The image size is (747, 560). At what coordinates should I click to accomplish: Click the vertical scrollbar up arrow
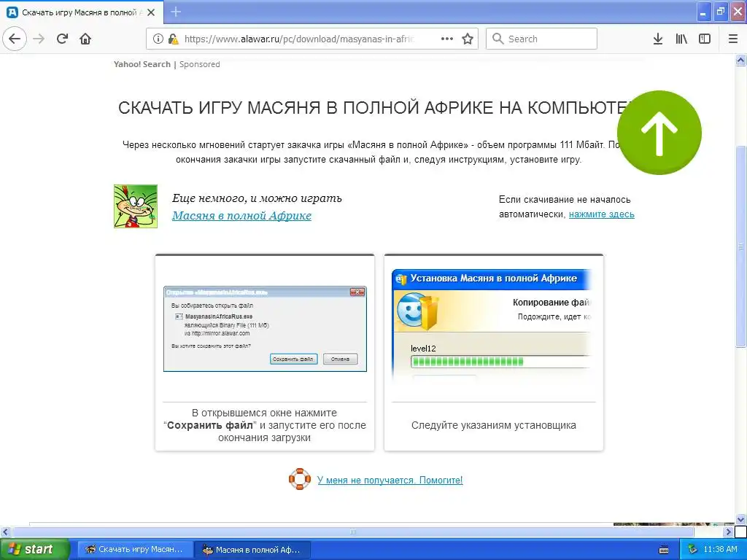(x=740, y=60)
